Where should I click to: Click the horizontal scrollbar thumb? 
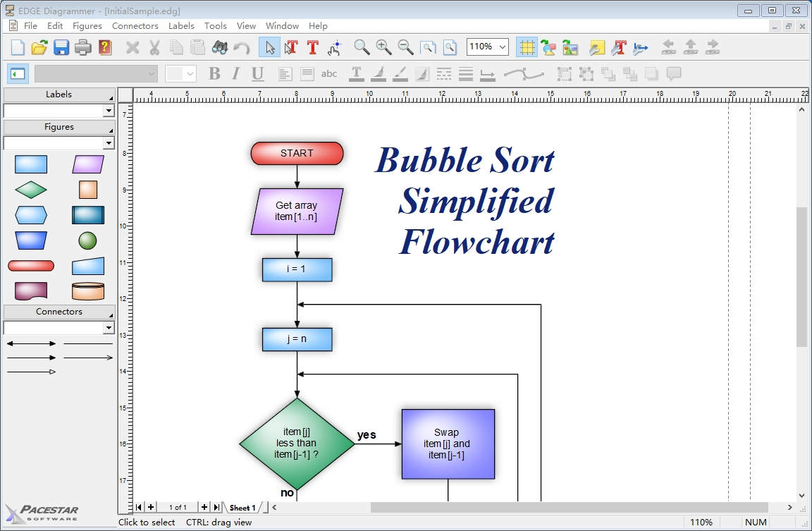(569, 508)
